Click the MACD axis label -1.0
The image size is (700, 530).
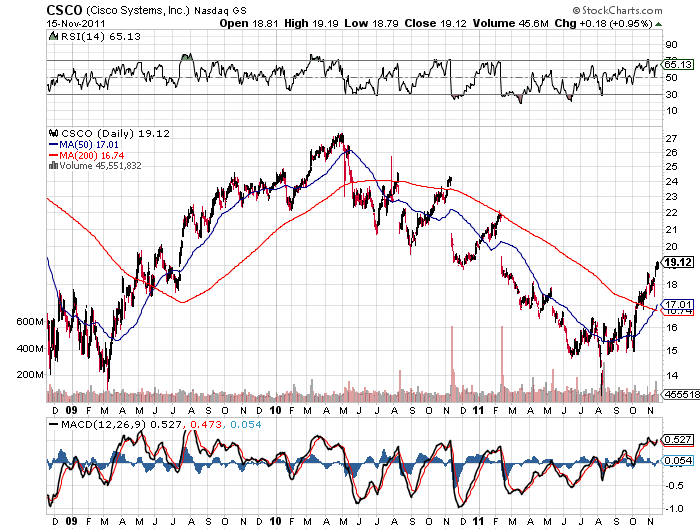tap(674, 509)
